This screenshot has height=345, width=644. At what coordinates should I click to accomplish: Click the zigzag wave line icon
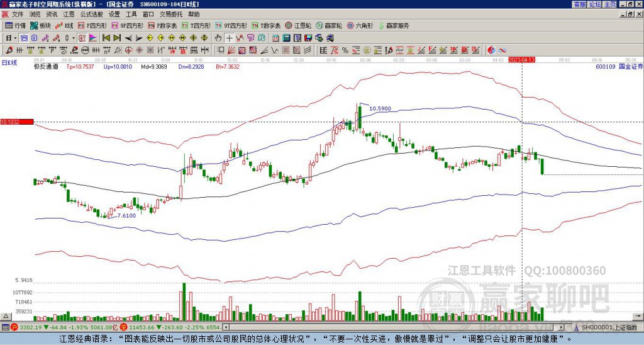click(274, 50)
